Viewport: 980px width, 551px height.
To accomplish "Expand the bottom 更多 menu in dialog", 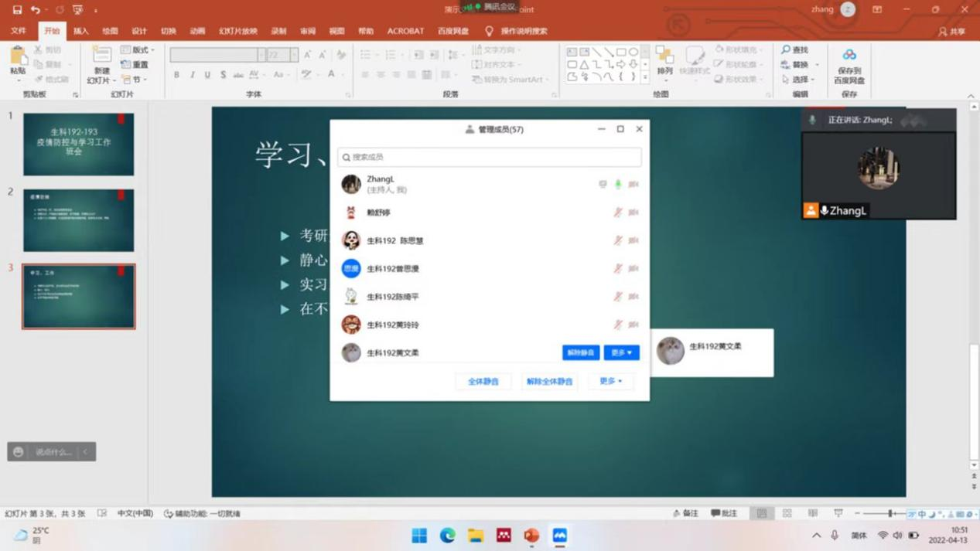I will click(x=610, y=381).
